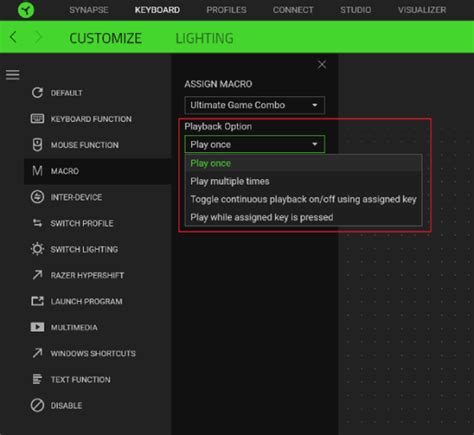
Task: Open the Inter-Device icon option
Action: [37, 197]
